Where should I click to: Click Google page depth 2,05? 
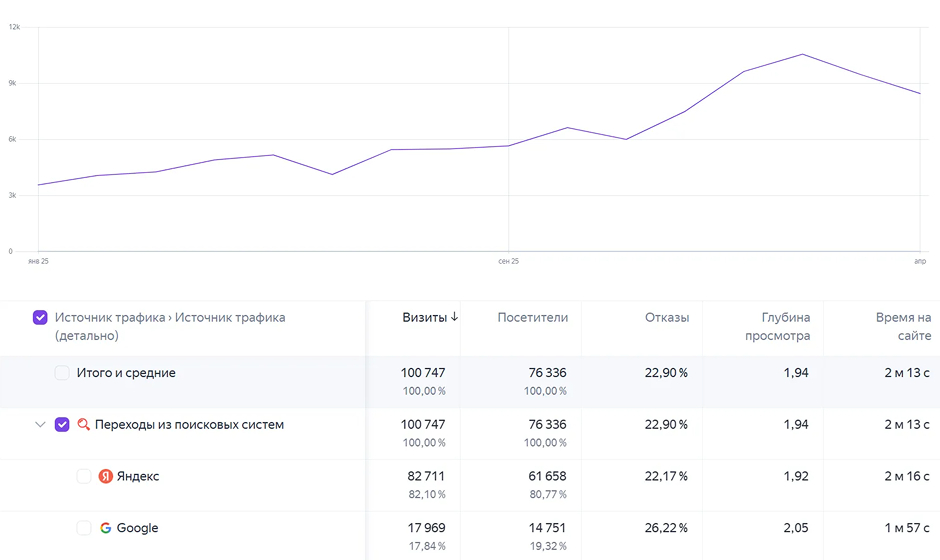click(x=796, y=528)
